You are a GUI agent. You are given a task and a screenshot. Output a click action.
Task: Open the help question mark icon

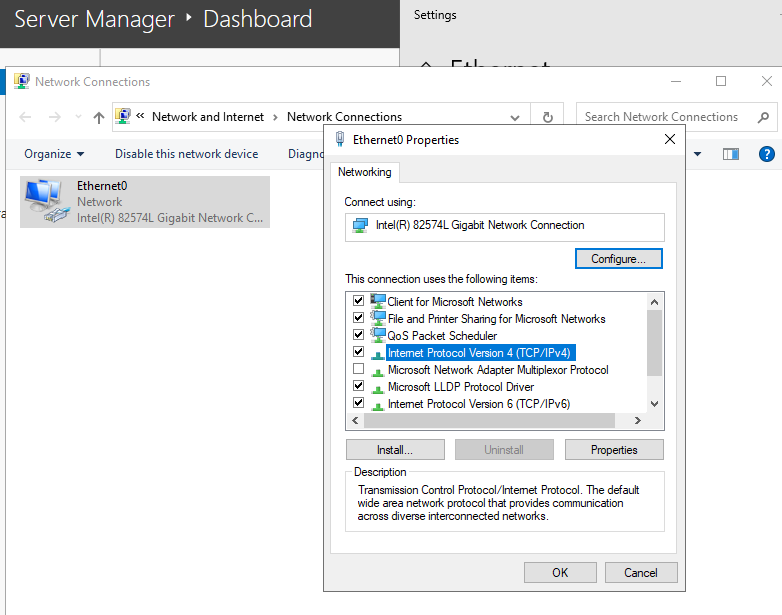[767, 154]
